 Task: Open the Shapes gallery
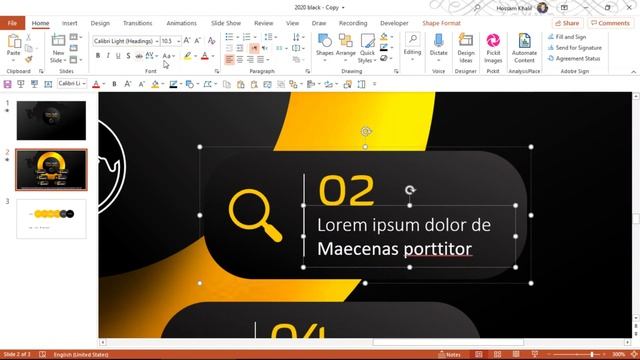(324, 48)
